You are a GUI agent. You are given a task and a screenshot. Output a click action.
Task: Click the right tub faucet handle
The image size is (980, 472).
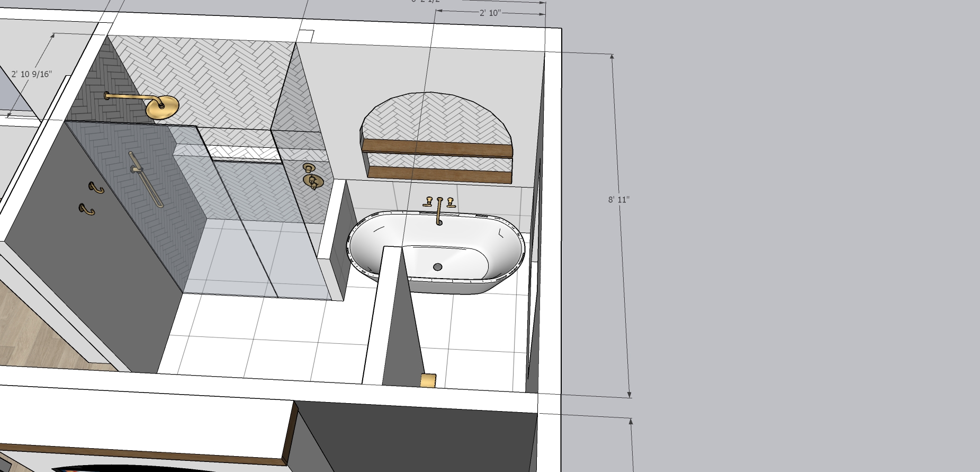coord(451,202)
